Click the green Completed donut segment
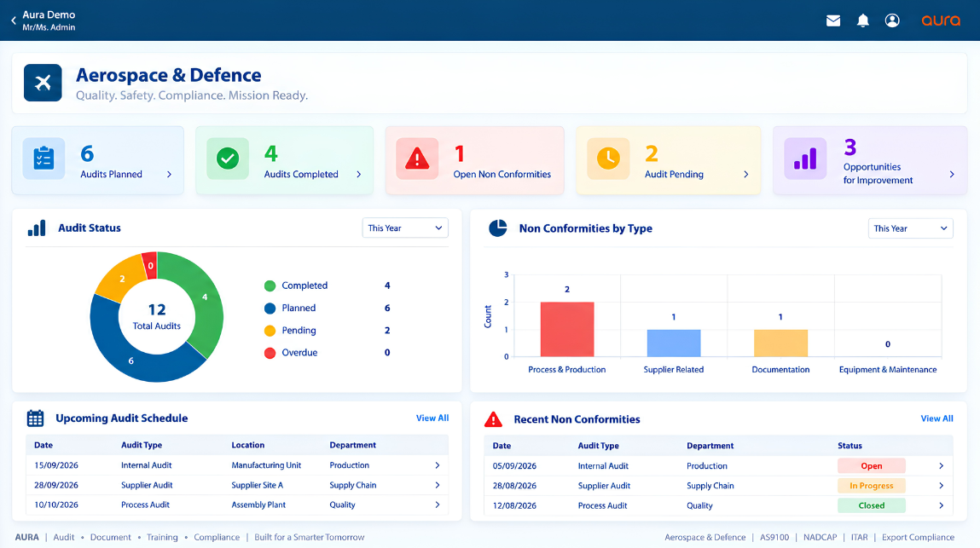Image resolution: width=980 pixels, height=548 pixels. [205, 297]
